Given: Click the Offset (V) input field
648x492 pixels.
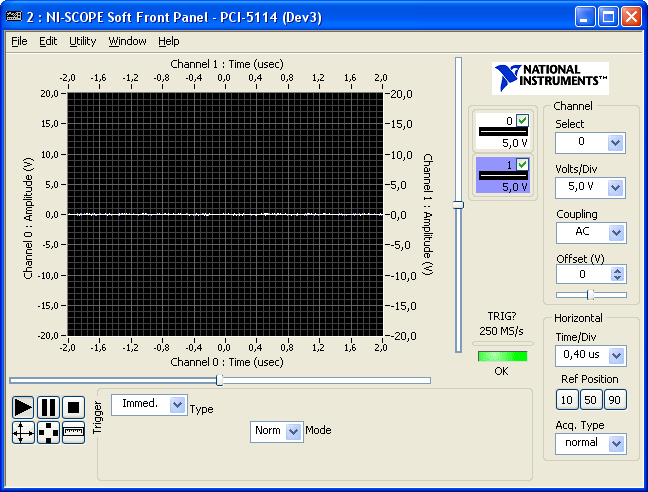Looking at the screenshot, I should pos(584,274).
